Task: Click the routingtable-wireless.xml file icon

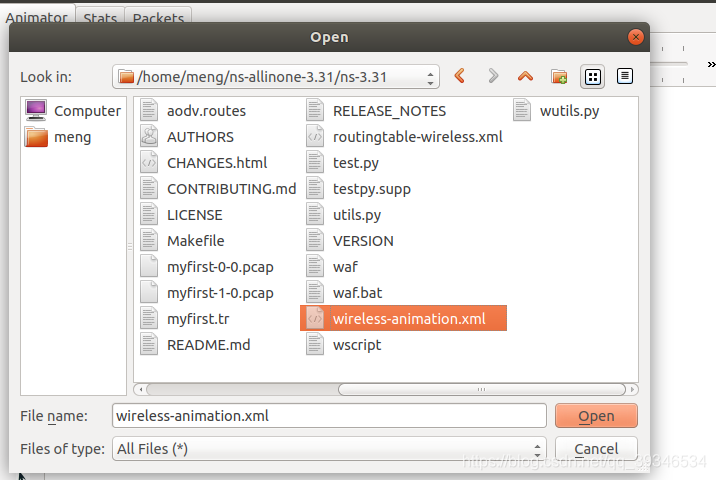Action: pos(315,137)
